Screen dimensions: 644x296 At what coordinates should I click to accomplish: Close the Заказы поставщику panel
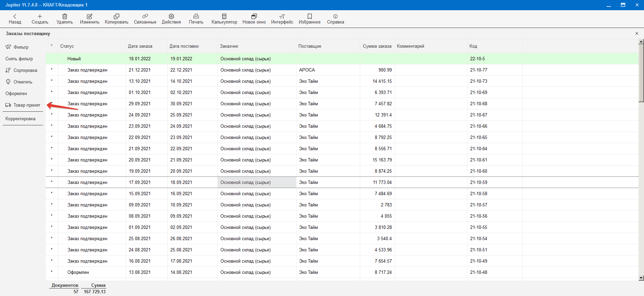[x=637, y=33]
